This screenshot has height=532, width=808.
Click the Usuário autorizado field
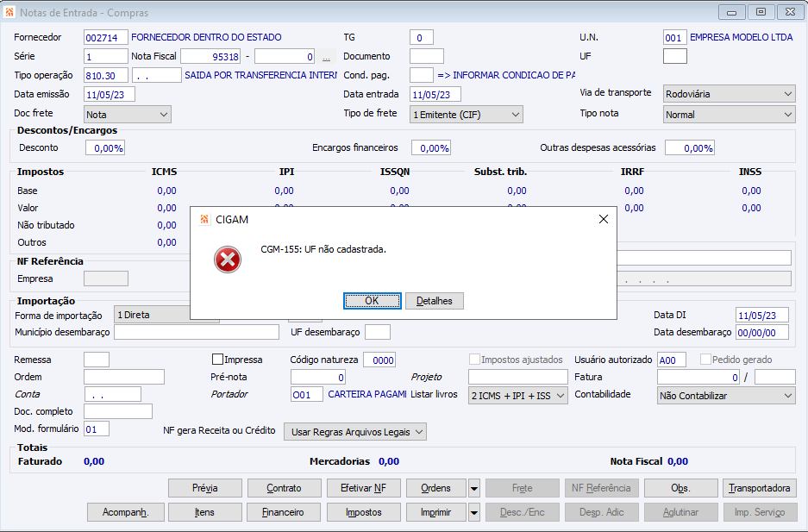pyautogui.click(x=672, y=360)
